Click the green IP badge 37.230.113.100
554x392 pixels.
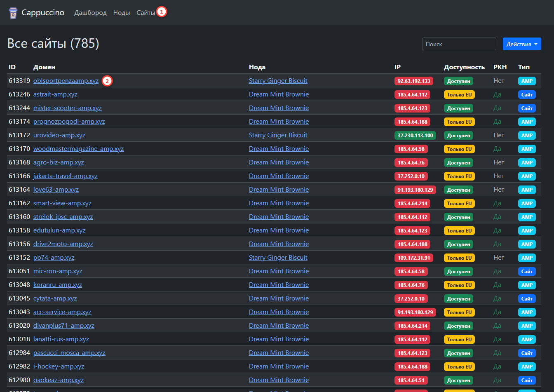[x=415, y=136]
